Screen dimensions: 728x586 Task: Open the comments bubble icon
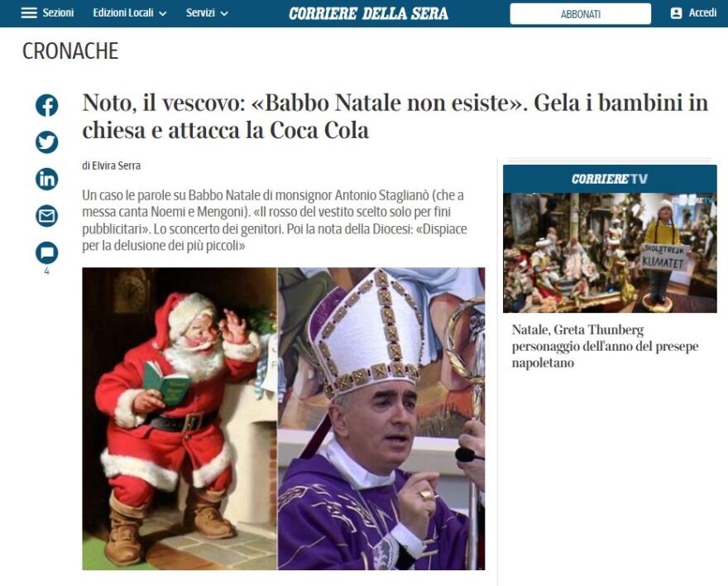[47, 252]
